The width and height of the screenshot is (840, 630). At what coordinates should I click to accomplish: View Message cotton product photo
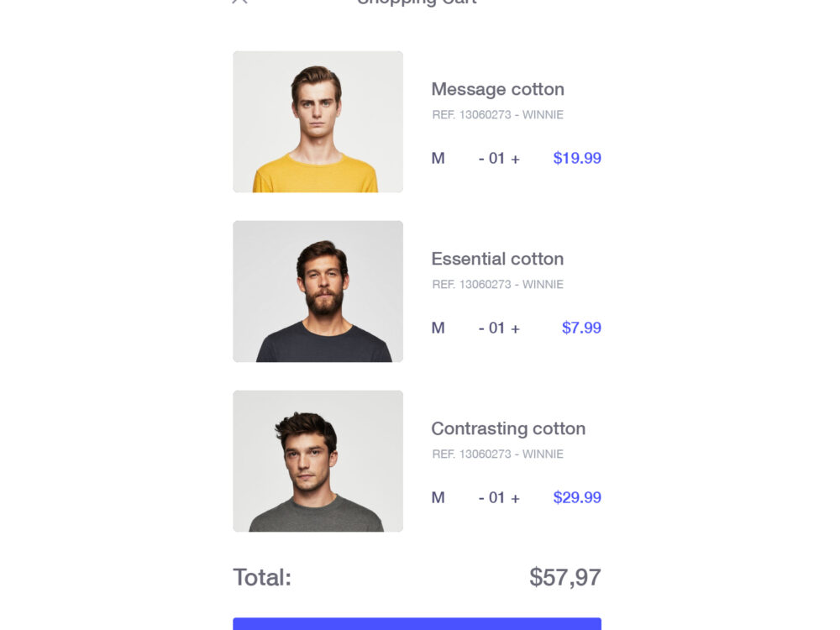point(318,121)
